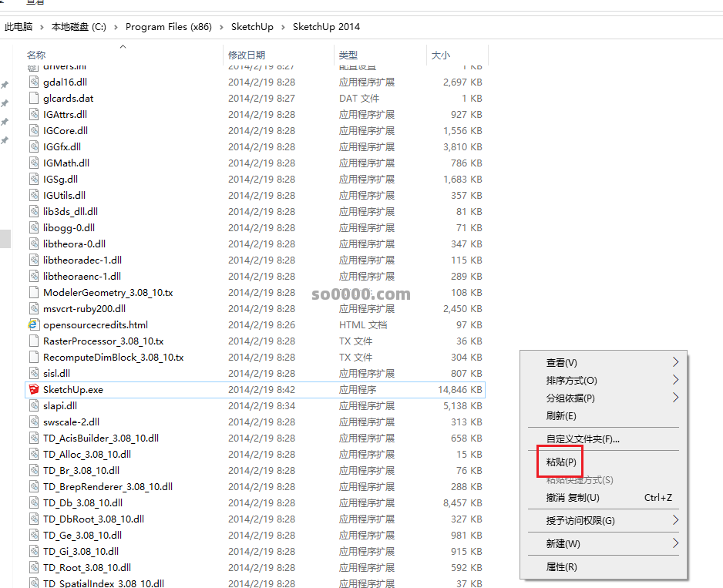The height and width of the screenshot is (588, 723).
Task: Click the TD_Alloc_3.08_10.dll file icon
Action: 34,454
